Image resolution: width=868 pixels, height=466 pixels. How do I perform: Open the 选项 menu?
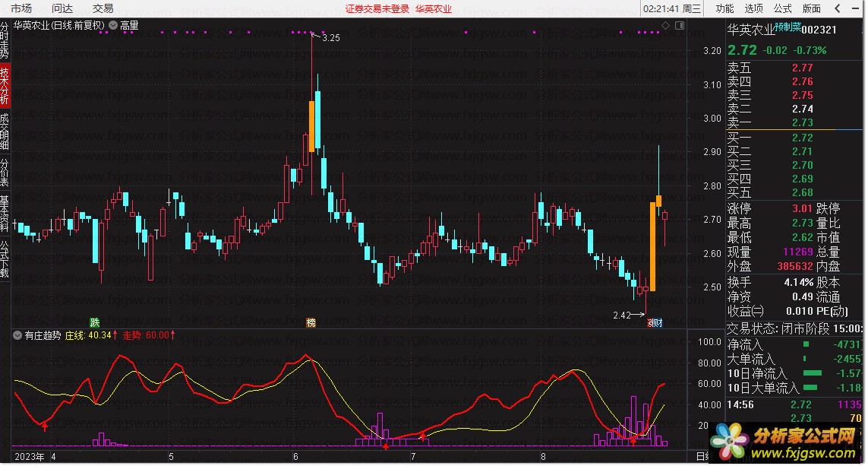pyautogui.click(x=753, y=8)
